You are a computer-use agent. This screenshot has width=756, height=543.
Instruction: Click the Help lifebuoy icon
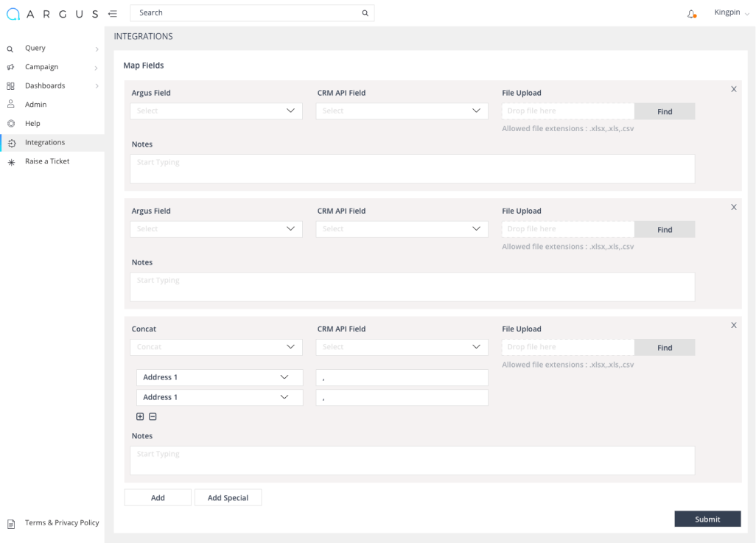[11, 124]
